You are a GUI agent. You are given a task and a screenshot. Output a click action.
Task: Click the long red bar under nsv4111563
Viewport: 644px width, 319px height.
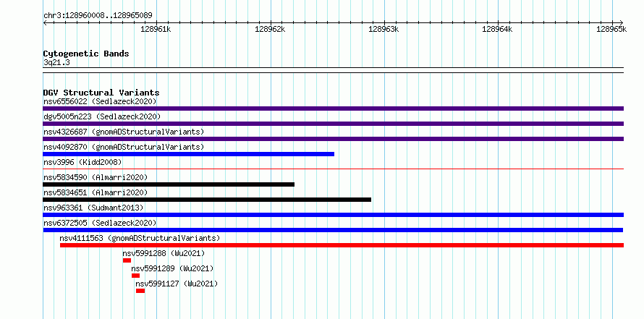[x=342, y=245]
